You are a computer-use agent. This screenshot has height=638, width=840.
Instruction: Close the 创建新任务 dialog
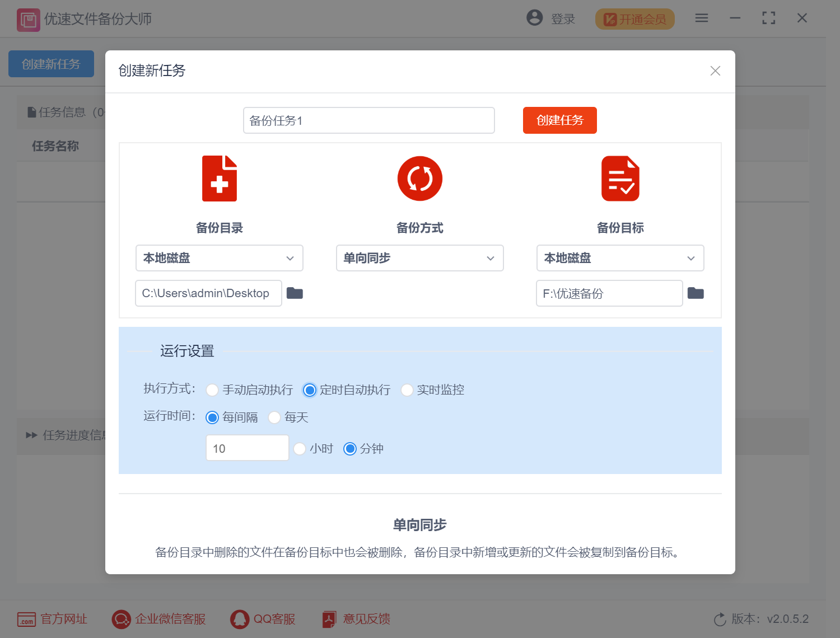[715, 71]
